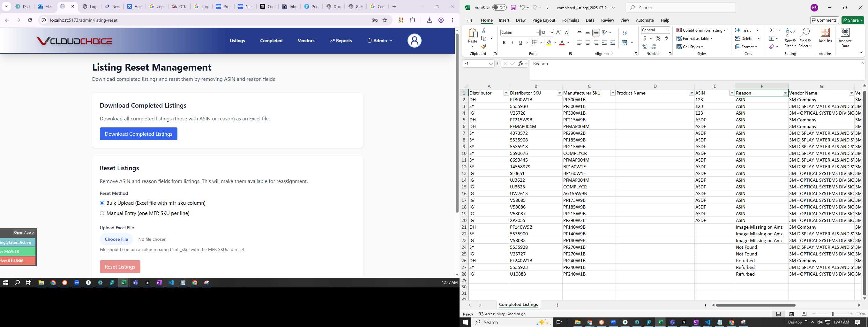Image resolution: width=868 pixels, height=327 pixels.
Task: Click the browser Reload page icon
Action: click(x=30, y=20)
